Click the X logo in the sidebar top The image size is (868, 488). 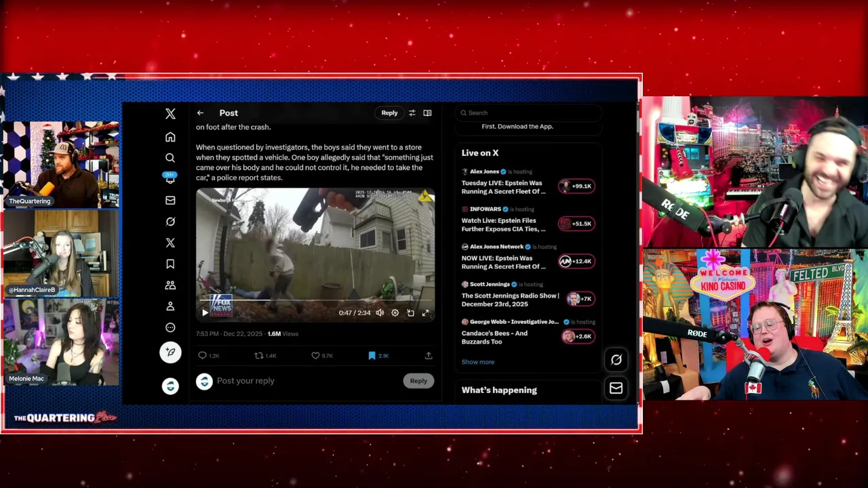(x=170, y=114)
